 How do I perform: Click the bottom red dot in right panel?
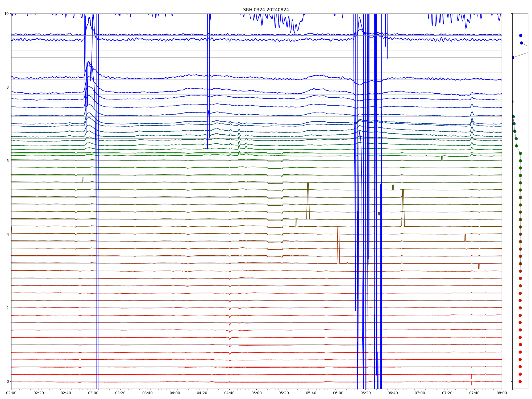coord(520,381)
